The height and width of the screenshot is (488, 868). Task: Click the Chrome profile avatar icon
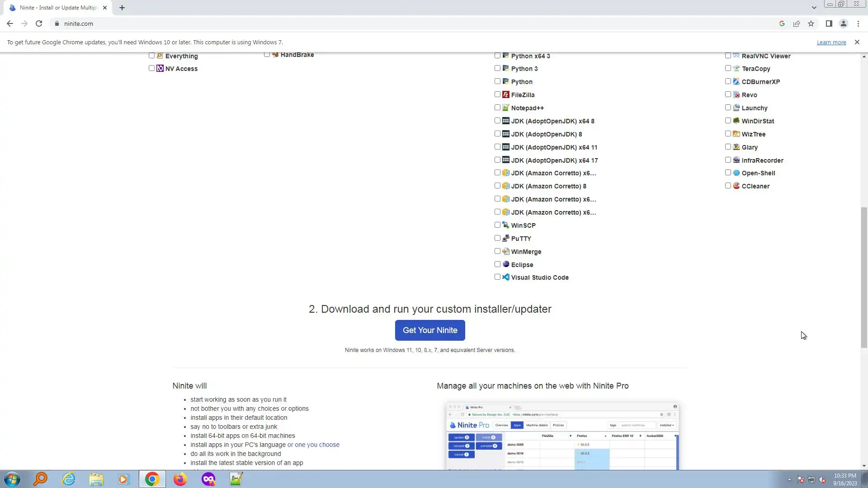(843, 23)
